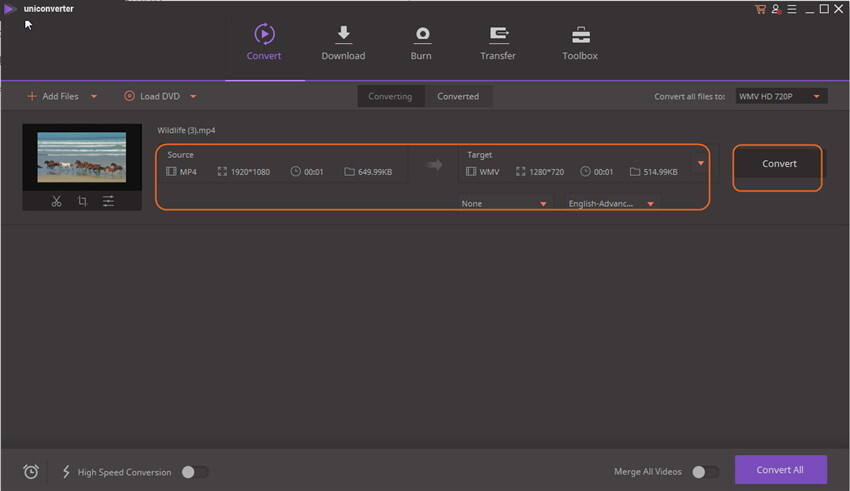Toggle High Speed Conversion switch

(x=195, y=472)
